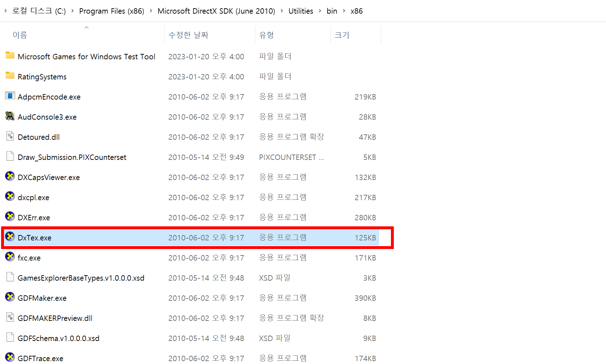Click the PIXCOUNTERSET type cell
Screen dimensions: 606x364
point(291,157)
